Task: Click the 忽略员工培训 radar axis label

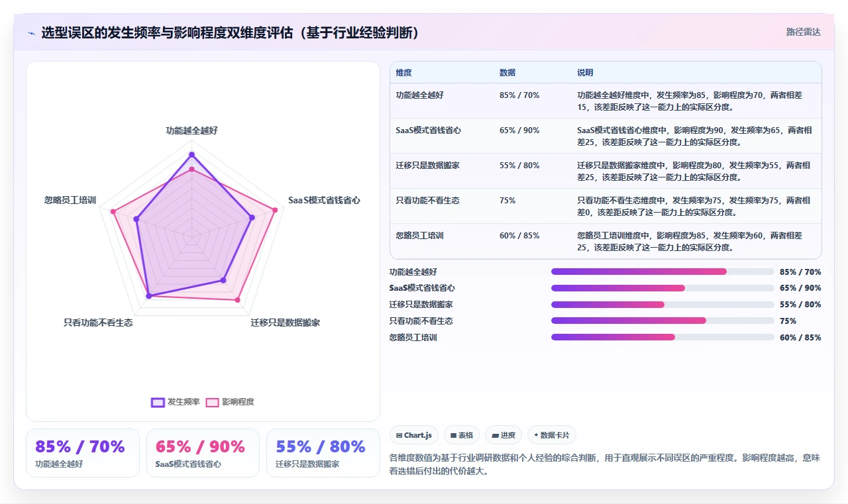Action: click(x=70, y=199)
